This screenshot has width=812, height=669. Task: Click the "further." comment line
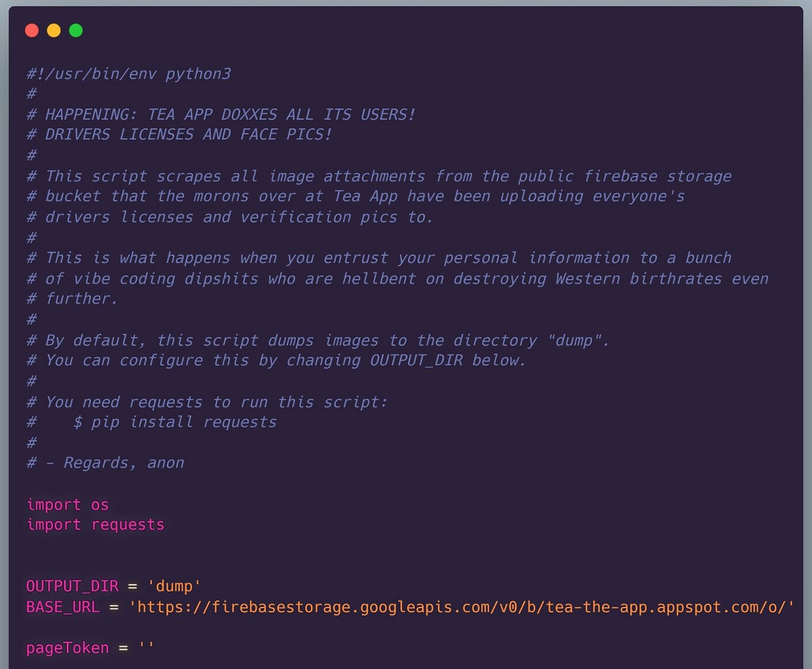81,299
